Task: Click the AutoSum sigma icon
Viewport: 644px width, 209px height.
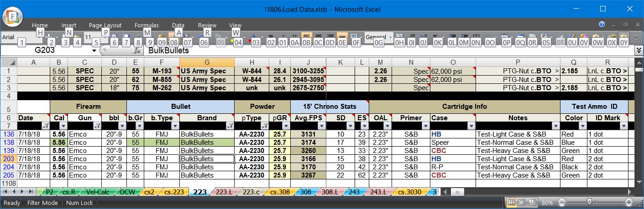Action: [x=435, y=37]
